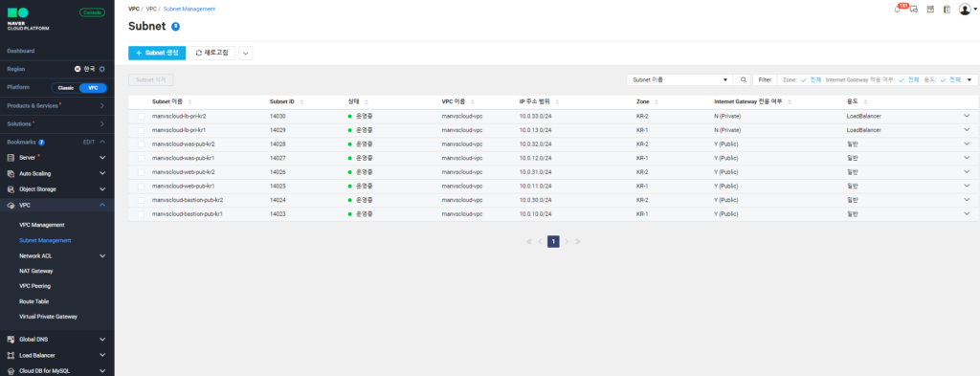Open notifications bell with 131 badge
Image resolution: width=980 pixels, height=376 pixels.
pyautogui.click(x=898, y=10)
